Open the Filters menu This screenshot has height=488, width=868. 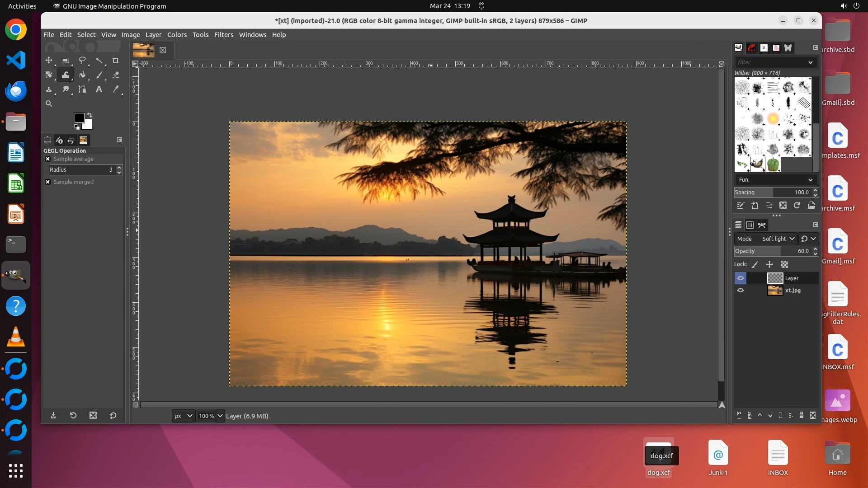pos(223,35)
